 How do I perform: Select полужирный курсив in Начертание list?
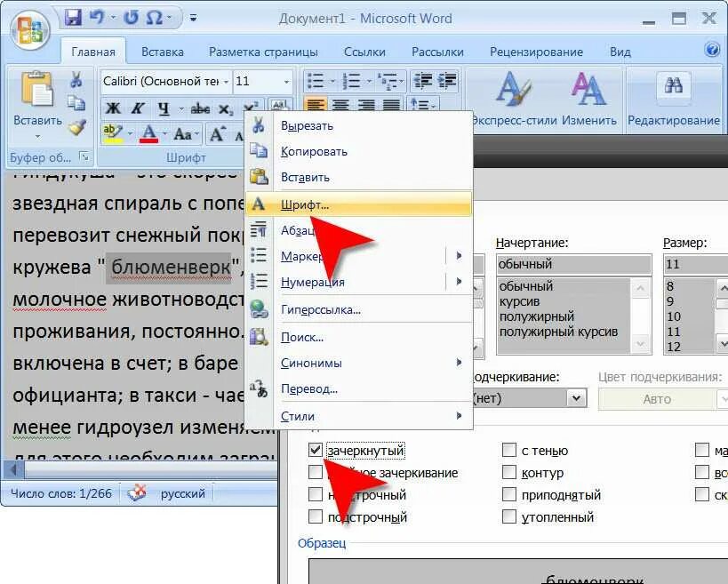point(558,332)
